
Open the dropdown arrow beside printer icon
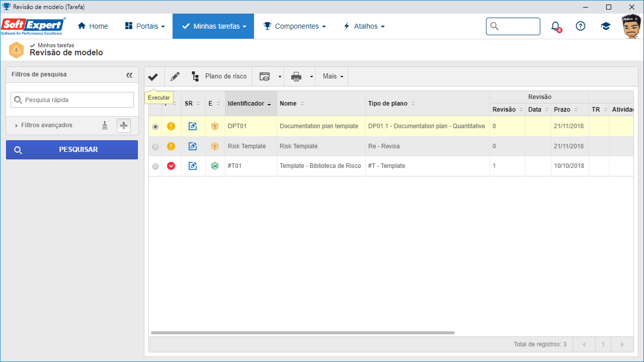[311, 77]
